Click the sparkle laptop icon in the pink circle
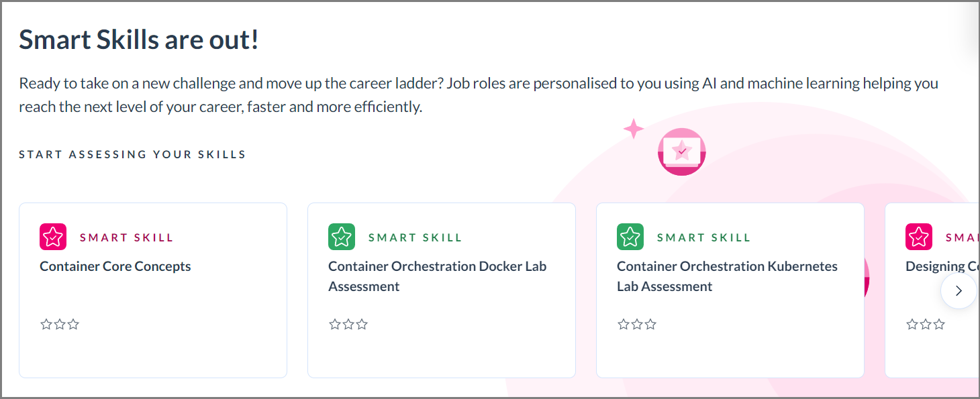 coord(681,152)
